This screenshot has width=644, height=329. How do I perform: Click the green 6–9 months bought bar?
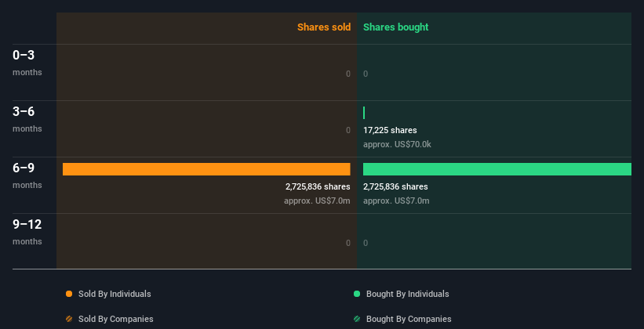pyautogui.click(x=497, y=169)
